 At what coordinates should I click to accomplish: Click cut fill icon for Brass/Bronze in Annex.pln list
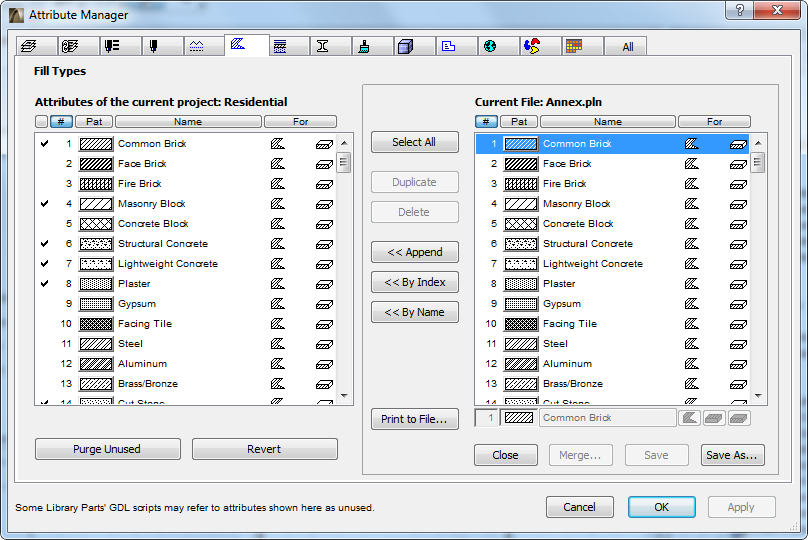tap(692, 383)
